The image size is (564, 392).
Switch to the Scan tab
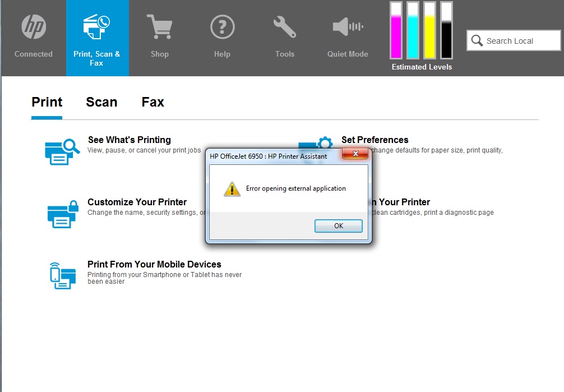click(x=101, y=102)
